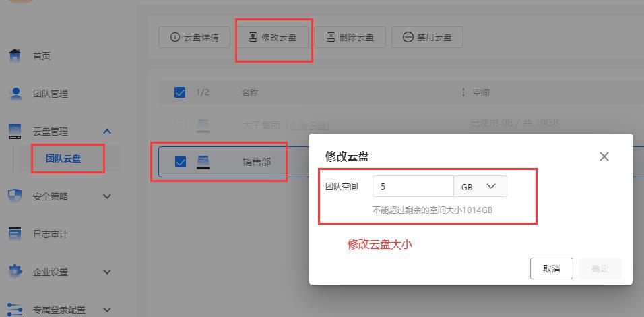Image resolution: width=644 pixels, height=317 pixels.
Task: Open 日志审计 in the sidebar
Action: pyautogui.click(x=51, y=234)
